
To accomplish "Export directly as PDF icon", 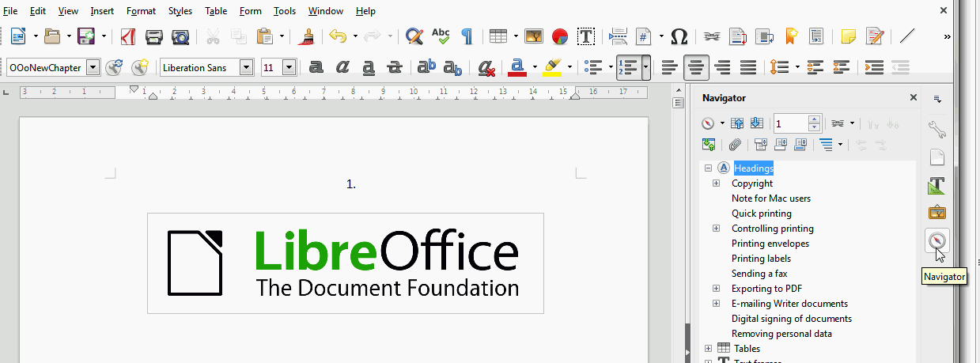I will click(x=128, y=36).
